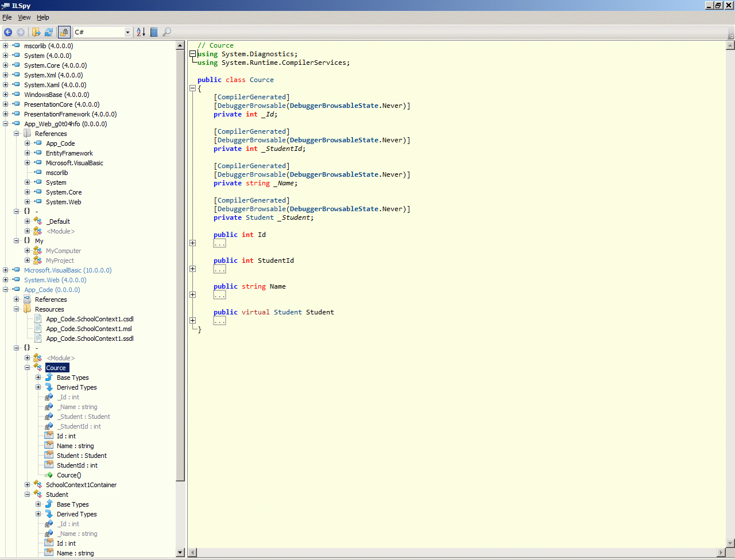
Task: Click the file icon beside App_Code.SchoolContext1.csdl
Action: (38, 319)
